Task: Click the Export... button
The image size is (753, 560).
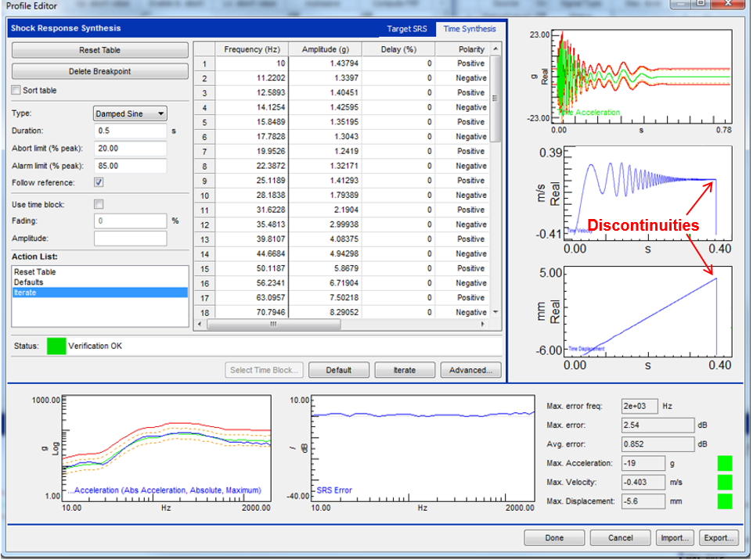Action: coord(719,538)
